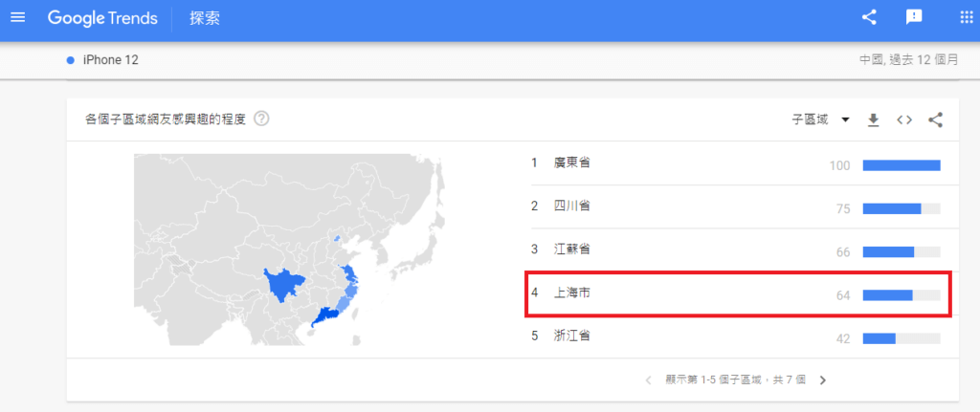Click the help icon beside section title
This screenshot has height=412, width=980.
[x=261, y=119]
